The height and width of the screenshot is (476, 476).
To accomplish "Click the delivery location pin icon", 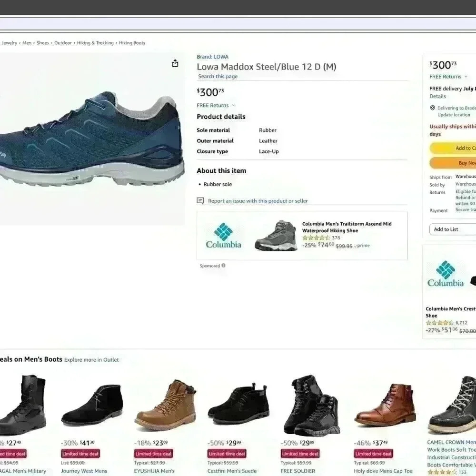I will click(x=433, y=108).
